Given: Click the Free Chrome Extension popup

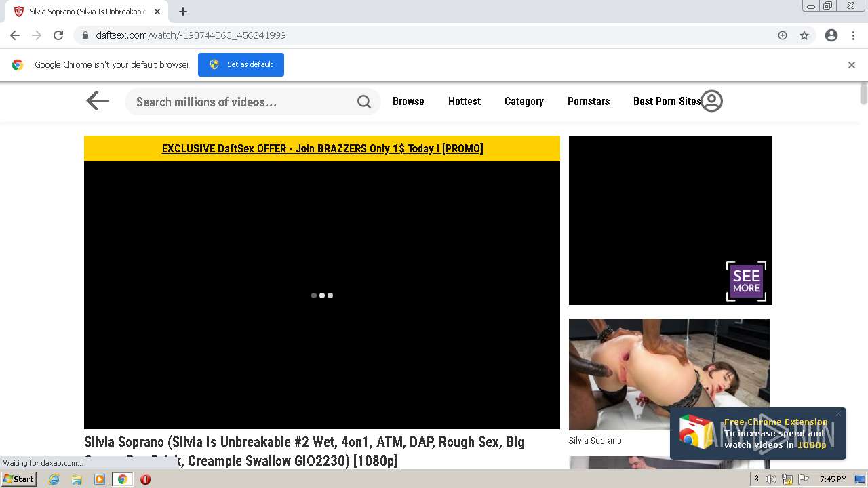Looking at the screenshot, I should 758,434.
